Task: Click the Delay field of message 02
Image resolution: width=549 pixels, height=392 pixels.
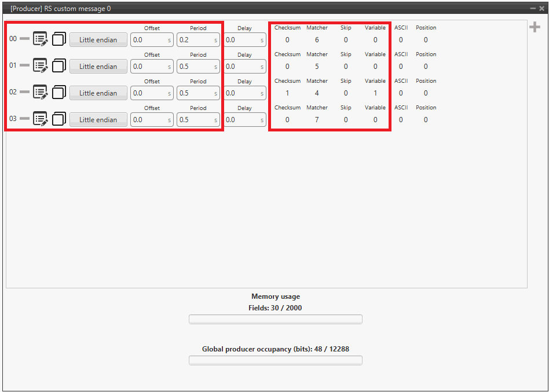Action: [241, 93]
